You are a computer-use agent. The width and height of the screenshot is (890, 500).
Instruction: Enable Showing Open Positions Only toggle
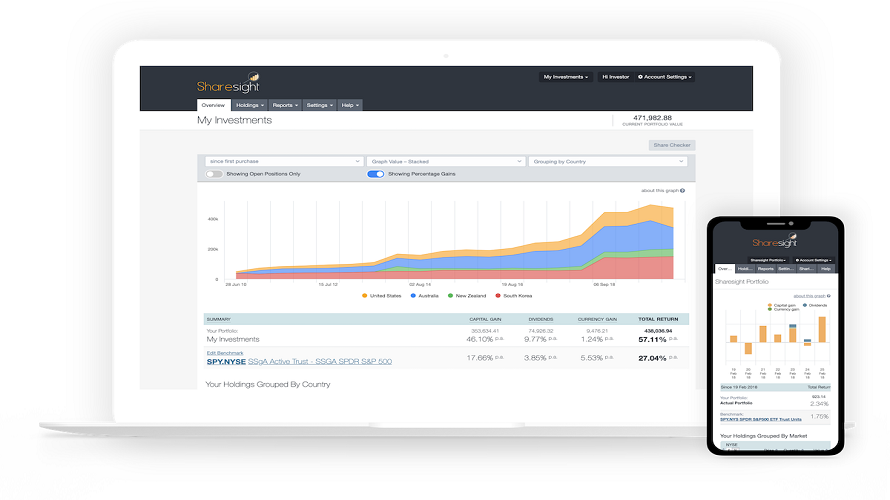[214, 174]
